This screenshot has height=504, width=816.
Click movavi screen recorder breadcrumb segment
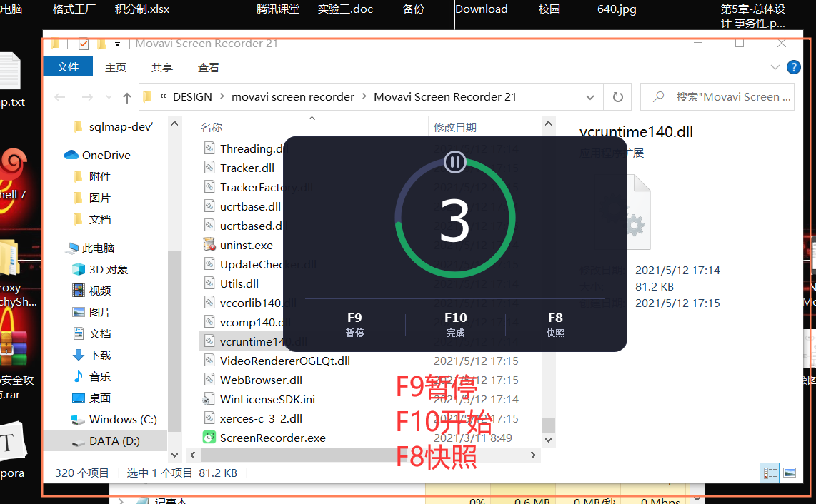point(292,97)
